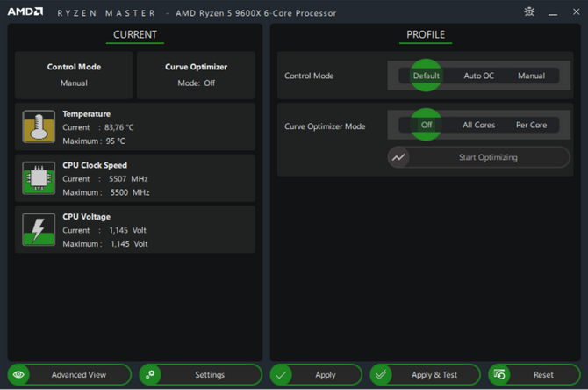Click current clock speed 5507 MHz
The height and width of the screenshot is (390, 588).
[x=128, y=179]
